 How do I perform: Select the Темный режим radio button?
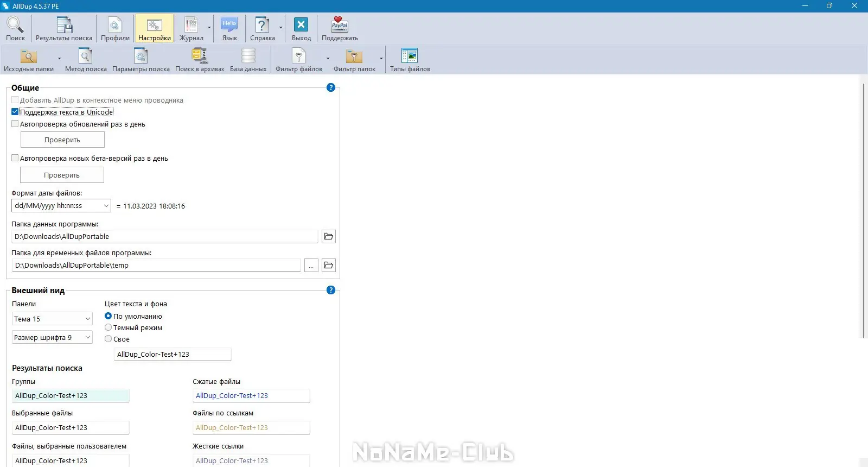108,327
